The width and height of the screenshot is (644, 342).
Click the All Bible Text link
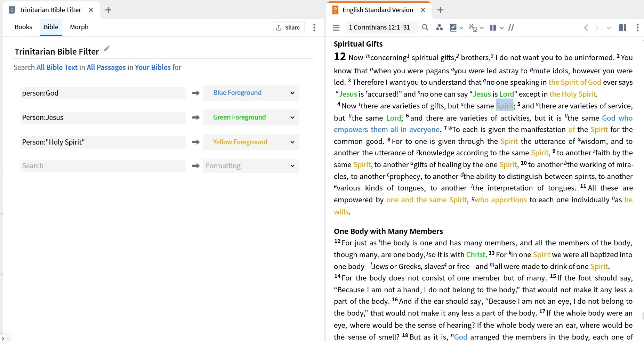click(x=57, y=67)
